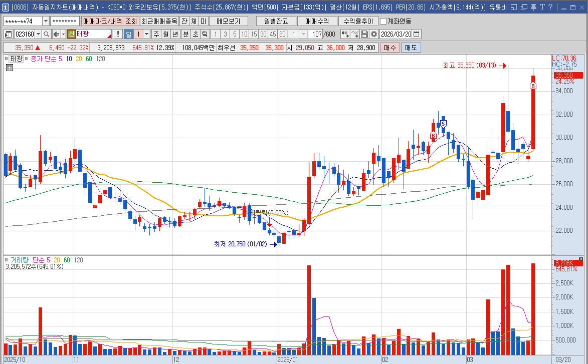Click the candle count input field showing 107

316,34
